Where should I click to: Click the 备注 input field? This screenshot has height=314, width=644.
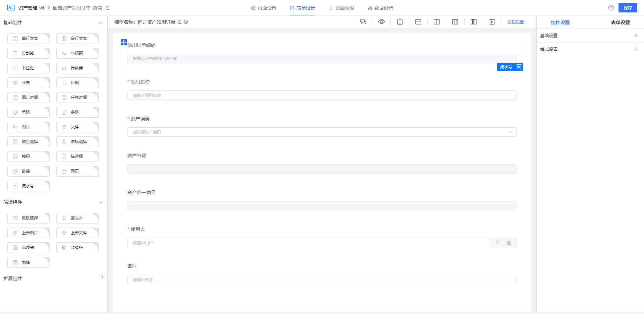click(322, 279)
